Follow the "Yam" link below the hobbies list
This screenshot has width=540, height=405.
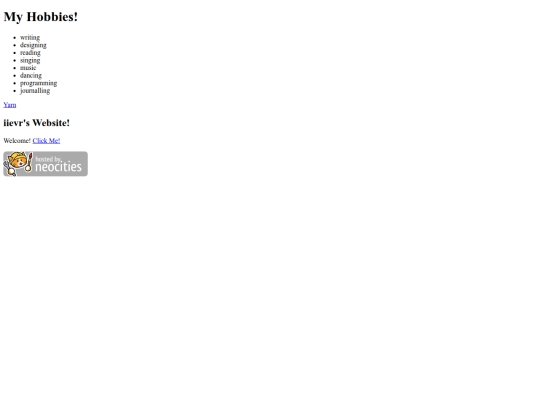(x=10, y=105)
